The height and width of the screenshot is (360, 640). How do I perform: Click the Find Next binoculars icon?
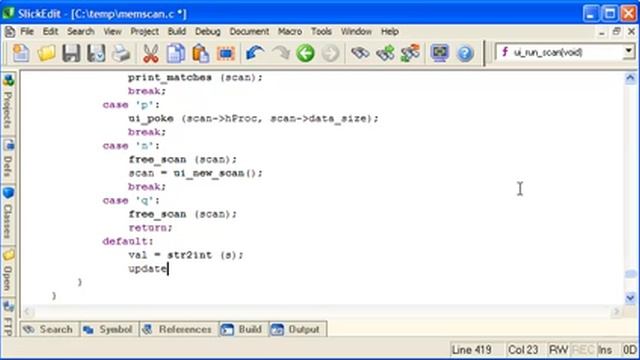click(x=385, y=53)
